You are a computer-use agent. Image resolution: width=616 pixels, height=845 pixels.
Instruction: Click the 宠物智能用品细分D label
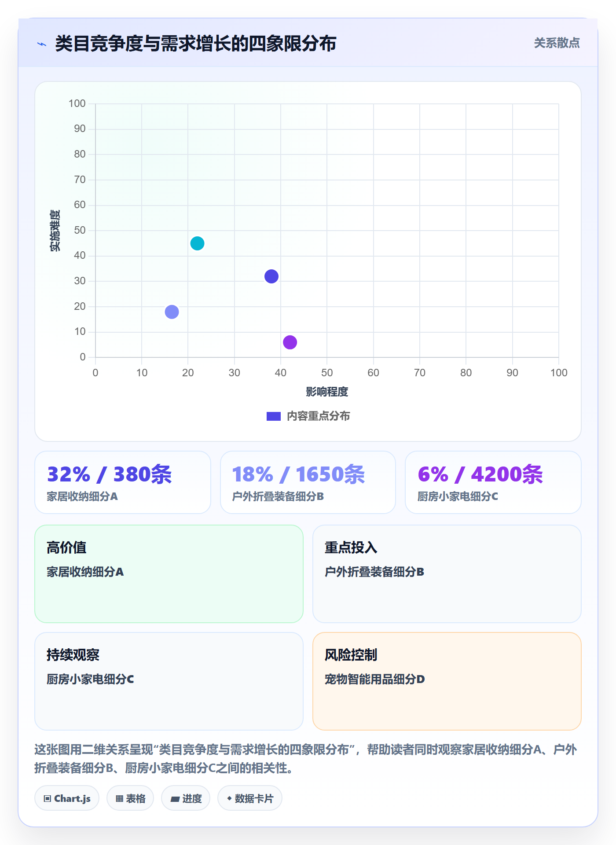(x=375, y=679)
